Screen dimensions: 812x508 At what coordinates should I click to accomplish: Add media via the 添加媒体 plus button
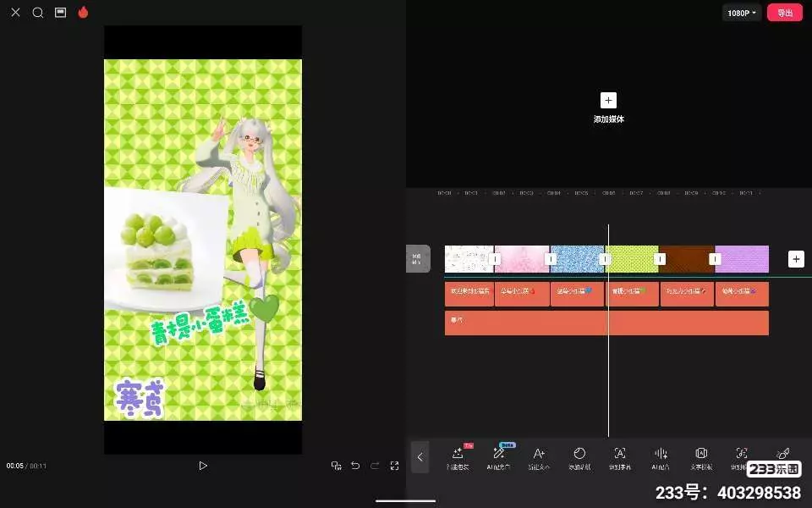[608, 101]
